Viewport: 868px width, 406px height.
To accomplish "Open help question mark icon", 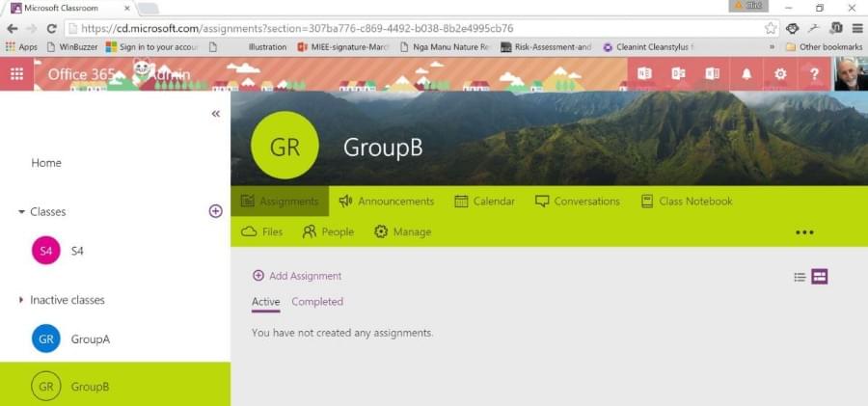I will (x=814, y=73).
